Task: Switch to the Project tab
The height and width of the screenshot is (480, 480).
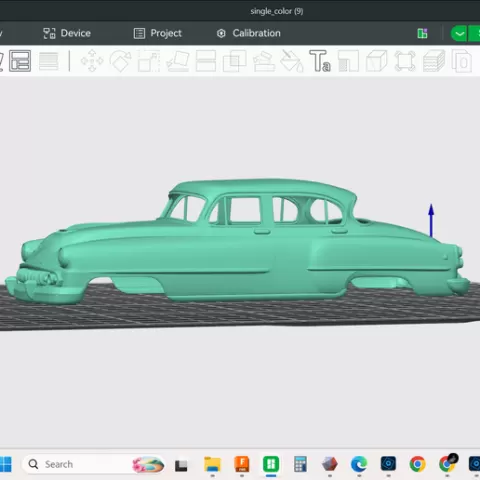Action: pos(158,33)
